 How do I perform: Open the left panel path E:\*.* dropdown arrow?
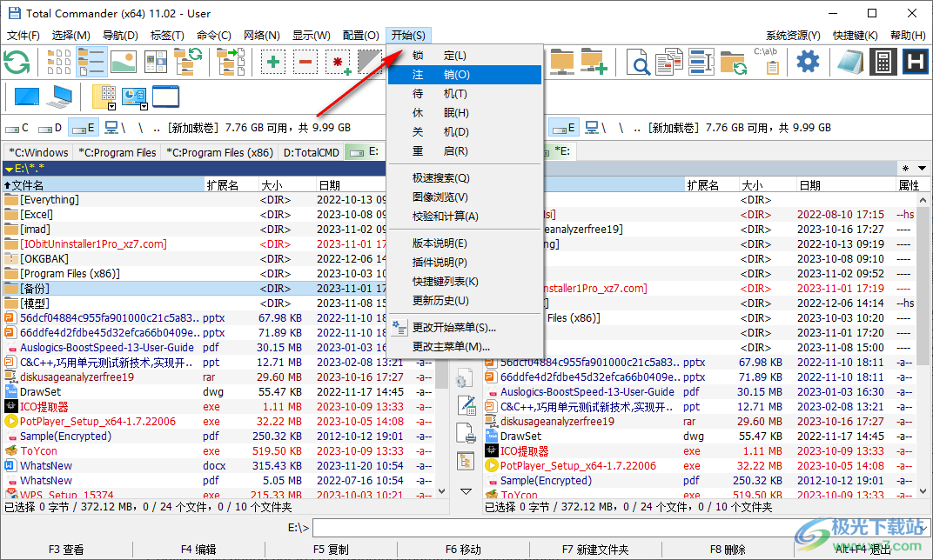pyautogui.click(x=9, y=169)
